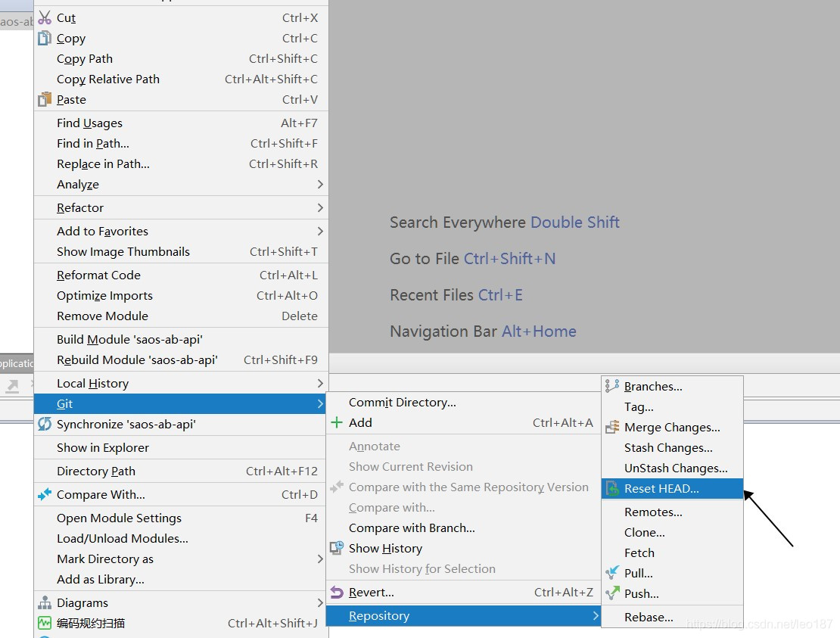840x638 pixels.
Task: Expand the Repository submenu arrow
Action: 595,615
